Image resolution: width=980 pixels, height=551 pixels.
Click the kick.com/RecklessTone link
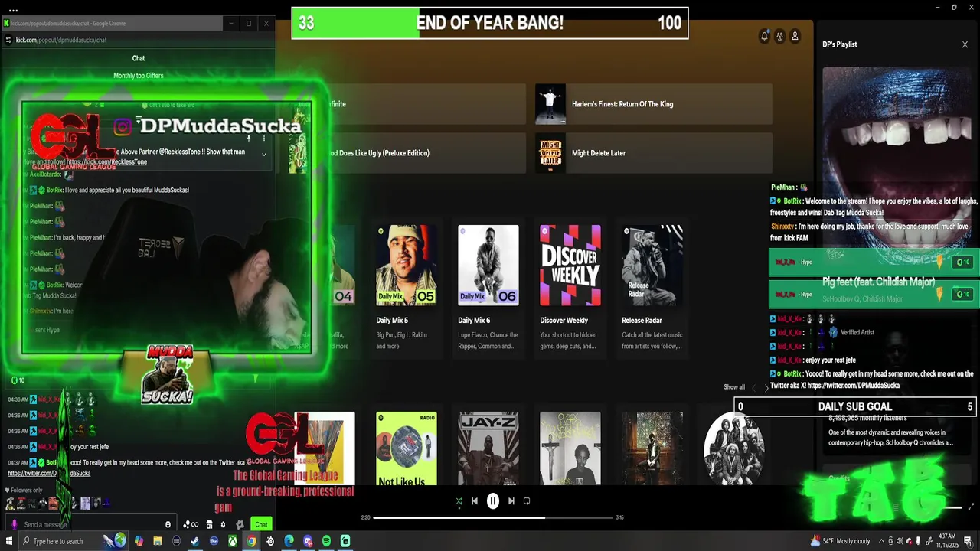point(106,162)
